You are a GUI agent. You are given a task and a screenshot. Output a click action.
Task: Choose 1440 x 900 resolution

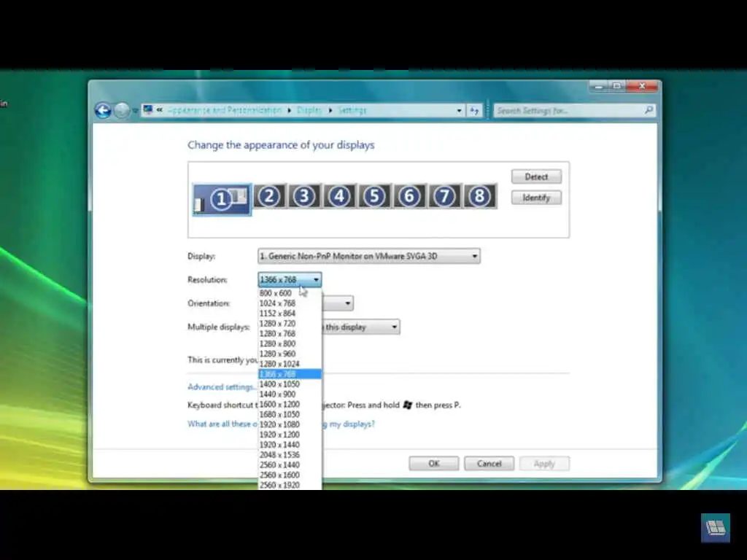(x=290, y=394)
